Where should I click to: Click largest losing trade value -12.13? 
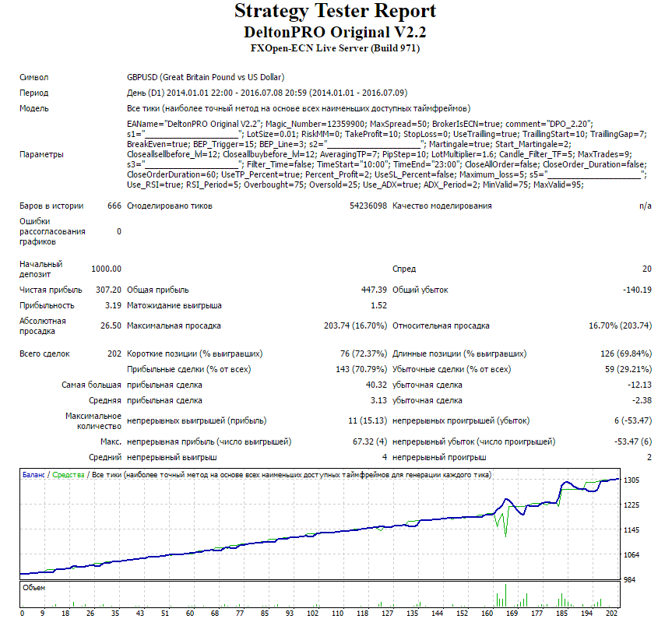(x=639, y=385)
